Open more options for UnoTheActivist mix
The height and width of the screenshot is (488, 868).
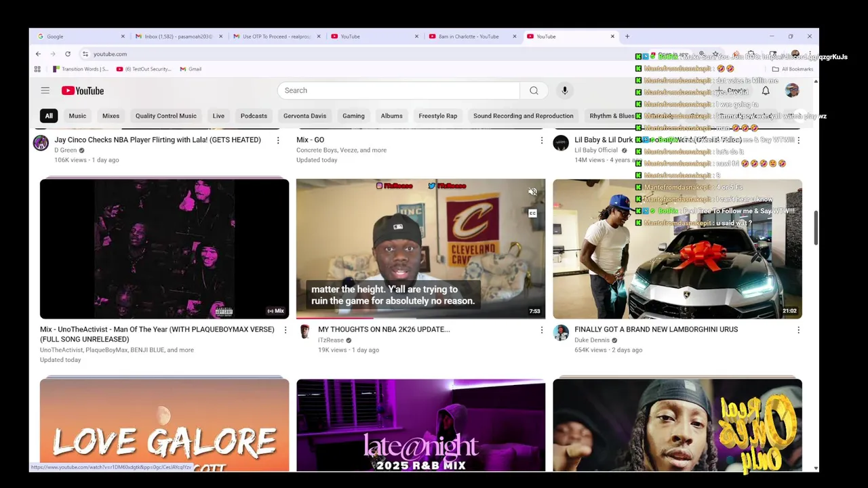285,330
